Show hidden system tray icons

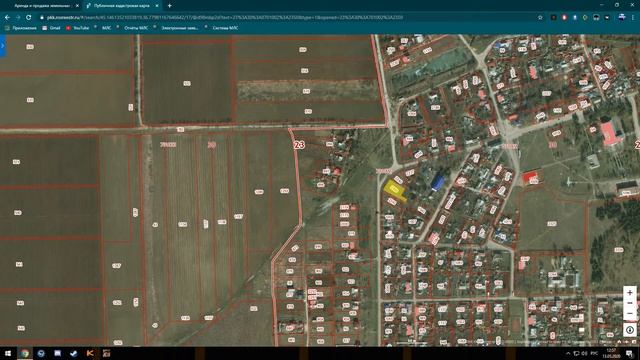(x=568, y=353)
